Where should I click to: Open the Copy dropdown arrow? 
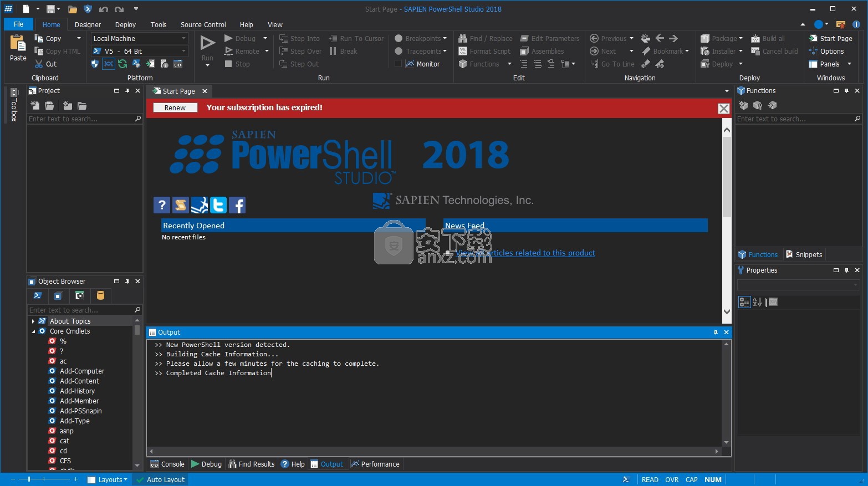coord(79,38)
